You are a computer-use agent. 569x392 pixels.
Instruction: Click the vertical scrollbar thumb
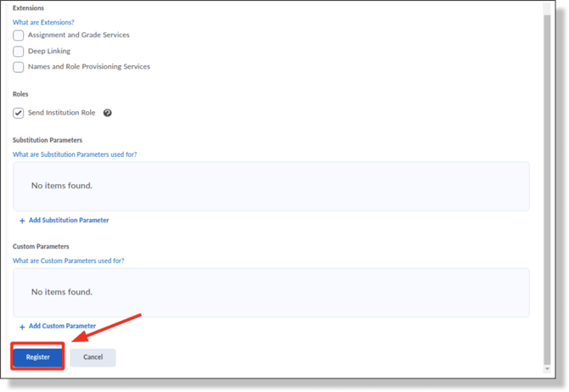click(x=547, y=188)
